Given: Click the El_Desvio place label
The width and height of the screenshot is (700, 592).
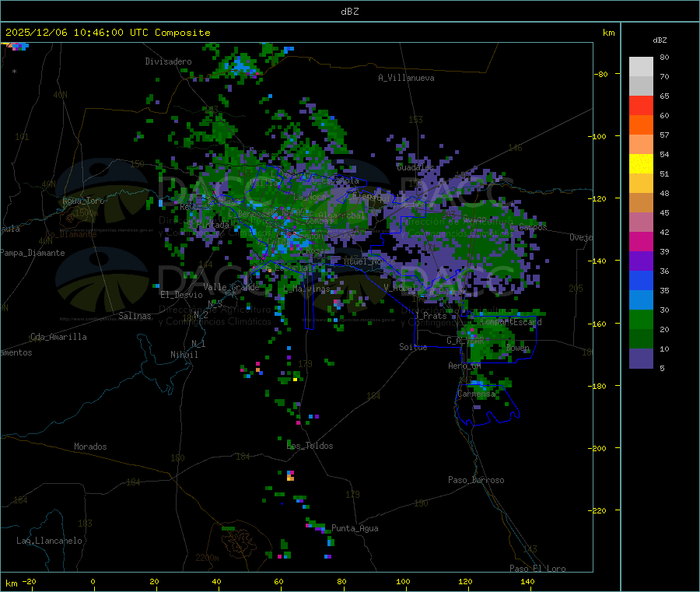Looking at the screenshot, I should click(x=181, y=295).
